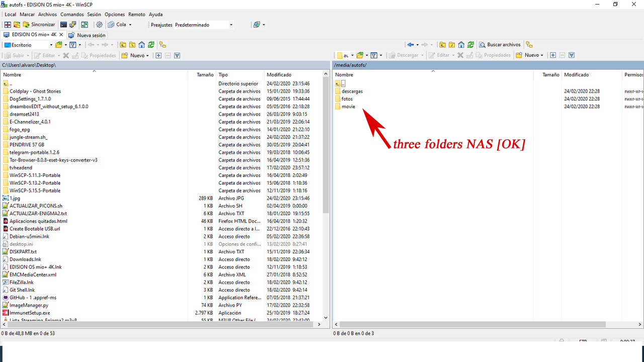Click the local panel filter icon

(72, 45)
